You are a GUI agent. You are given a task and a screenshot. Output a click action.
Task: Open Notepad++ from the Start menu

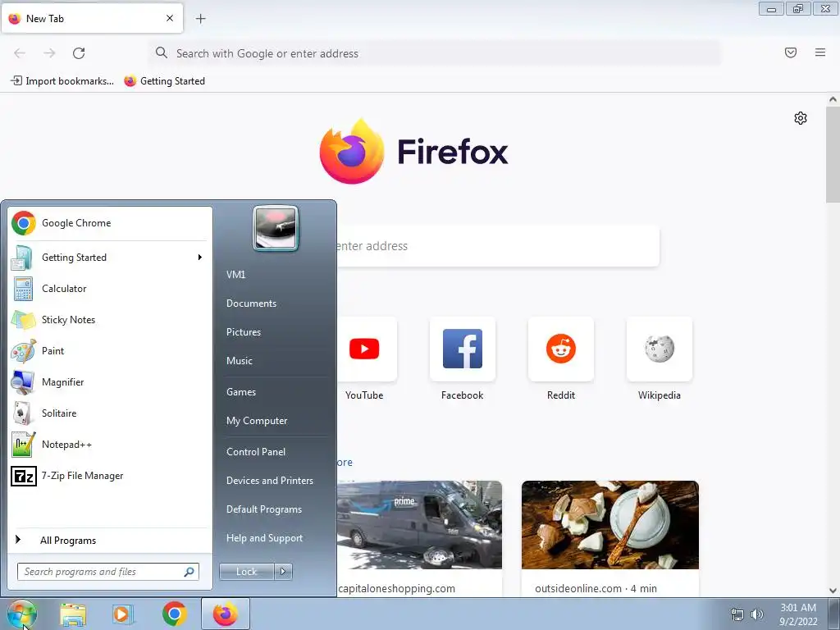coord(110,445)
